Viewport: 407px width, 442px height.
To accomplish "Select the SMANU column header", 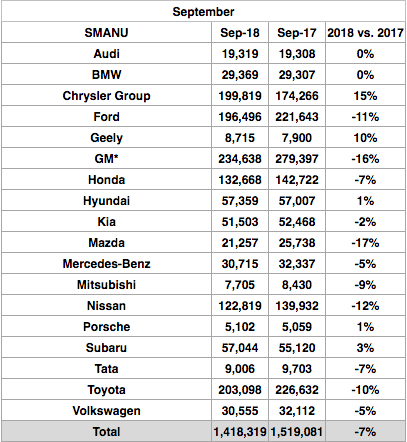I will (x=106, y=33).
